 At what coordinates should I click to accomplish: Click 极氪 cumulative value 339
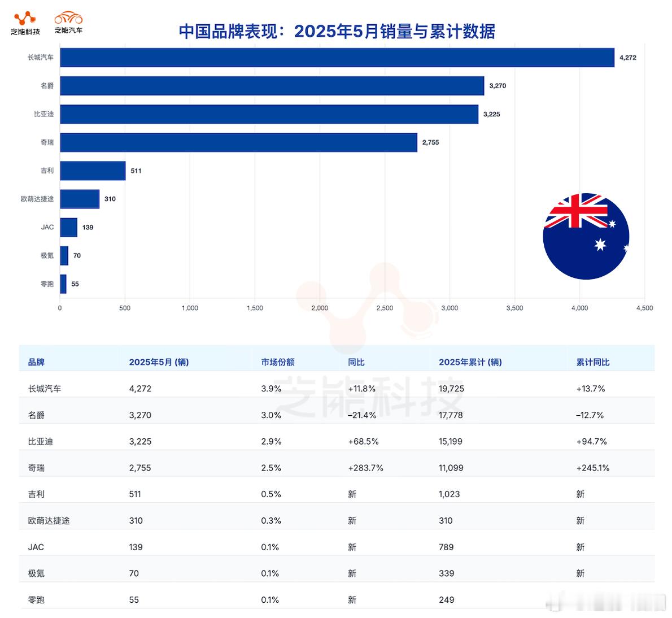(447, 573)
